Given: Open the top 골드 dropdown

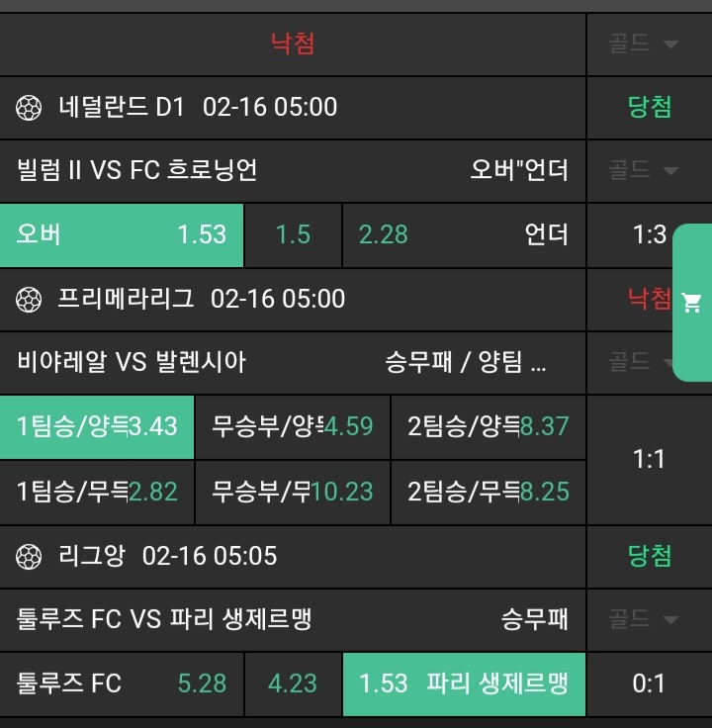Looking at the screenshot, I should pos(643,44).
